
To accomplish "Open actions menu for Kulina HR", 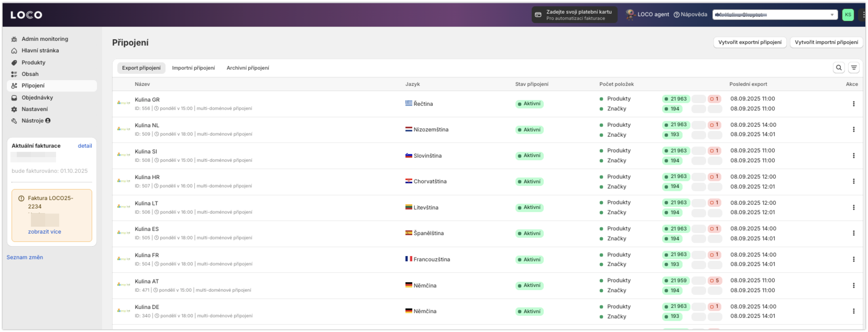I will tap(853, 181).
